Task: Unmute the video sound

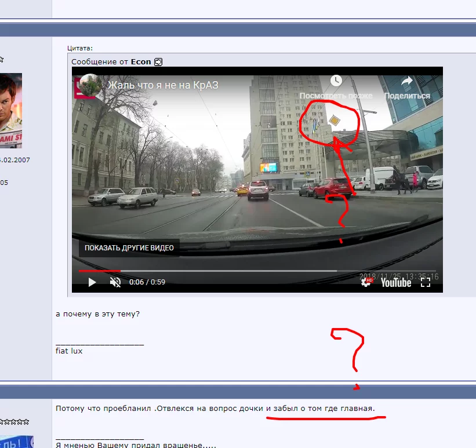Action: pos(115,282)
